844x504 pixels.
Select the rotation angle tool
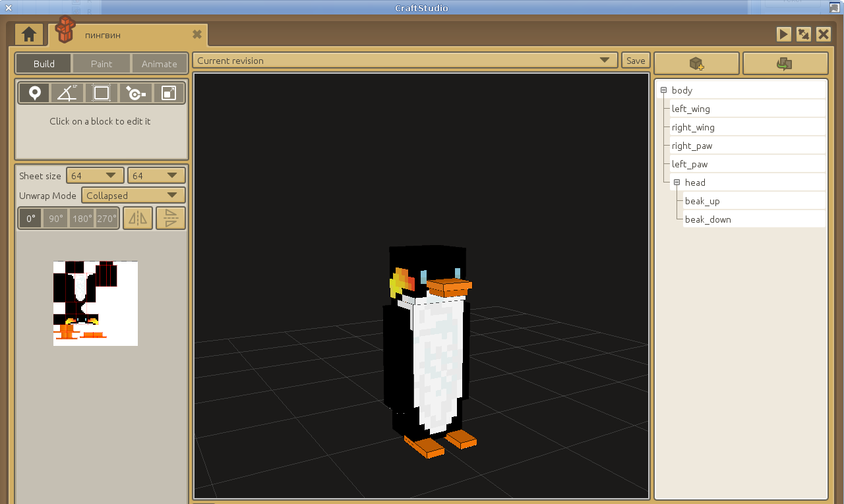pos(67,93)
